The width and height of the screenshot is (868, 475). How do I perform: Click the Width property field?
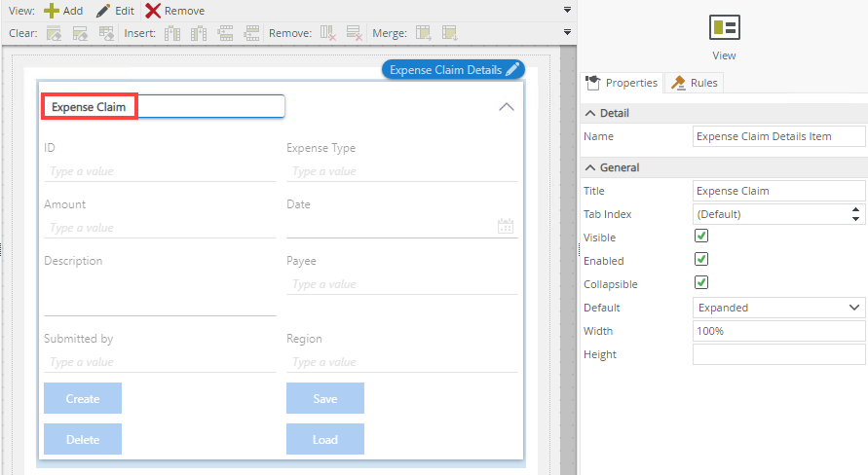(x=778, y=331)
